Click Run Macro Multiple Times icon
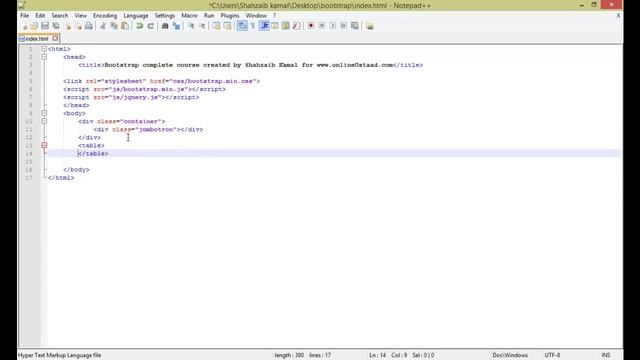The width and height of the screenshot is (640, 360). [x=344, y=26]
